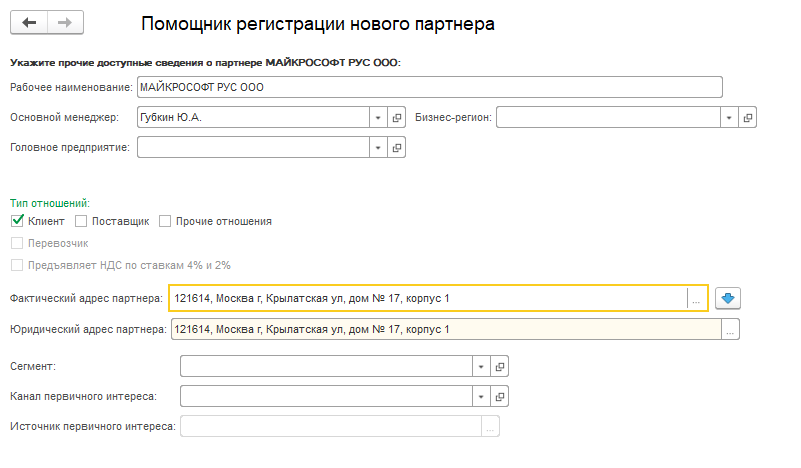This screenshot has height=468, width=801.
Task: Expand the Бизнес-регион dropdown list
Action: [729, 118]
